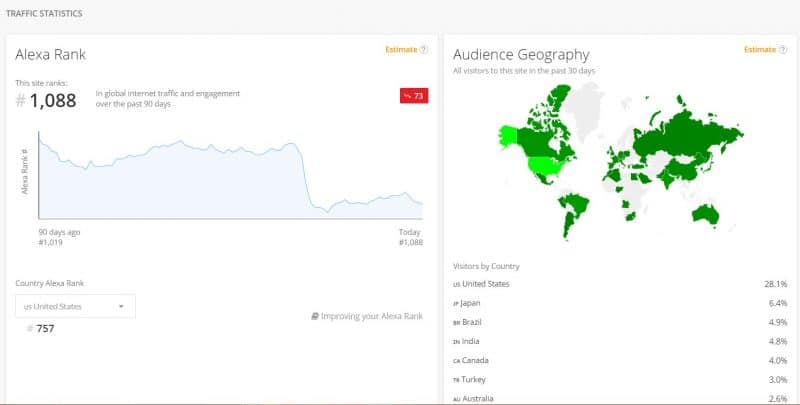Image resolution: width=800 pixels, height=405 pixels.
Task: Click the TRAFFIC STATISTICS heading
Action: point(44,14)
